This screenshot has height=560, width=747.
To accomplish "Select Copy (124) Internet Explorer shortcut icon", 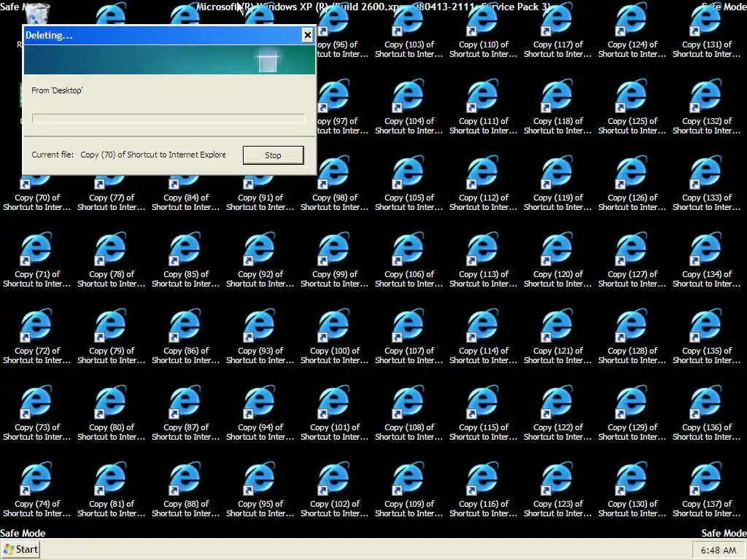I will (x=631, y=20).
